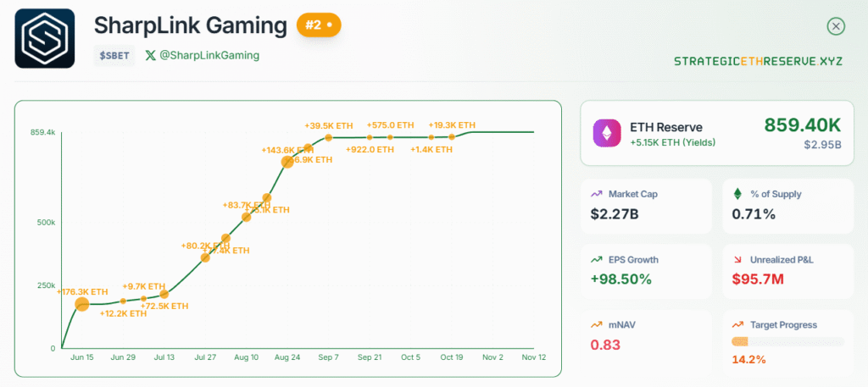Click the +143.6K ETH purchase marker
The width and height of the screenshot is (868, 387).
point(287,161)
